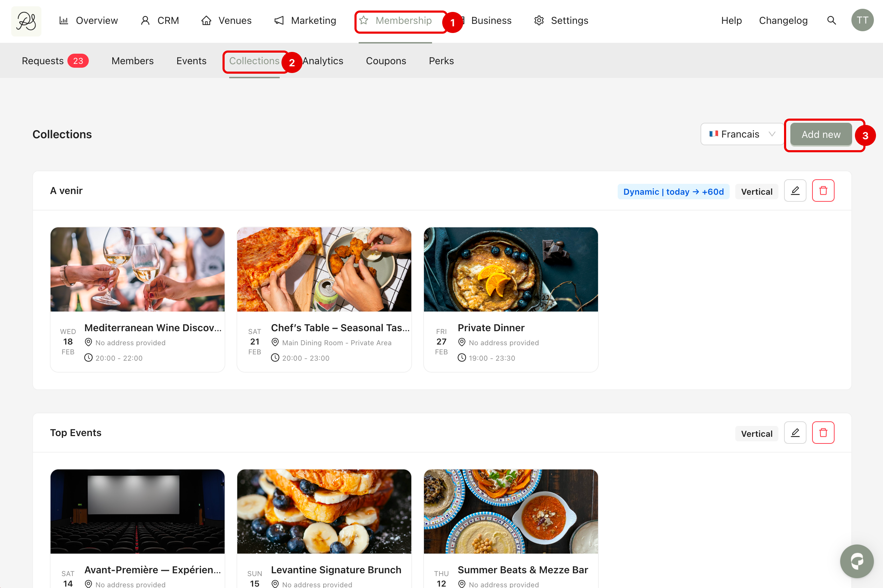Click the edit pencil icon for A venir
The image size is (883, 588).
(x=795, y=191)
